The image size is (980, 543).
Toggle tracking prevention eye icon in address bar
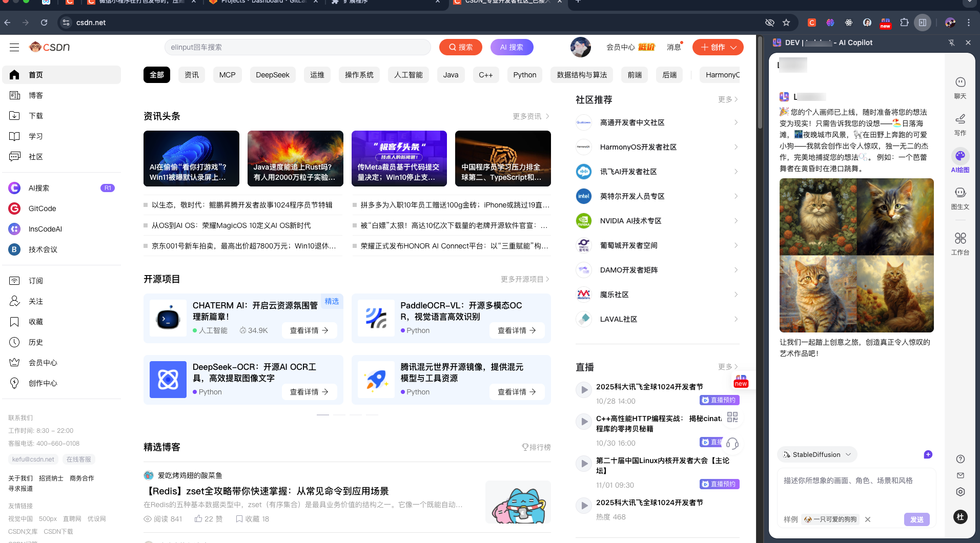click(769, 23)
